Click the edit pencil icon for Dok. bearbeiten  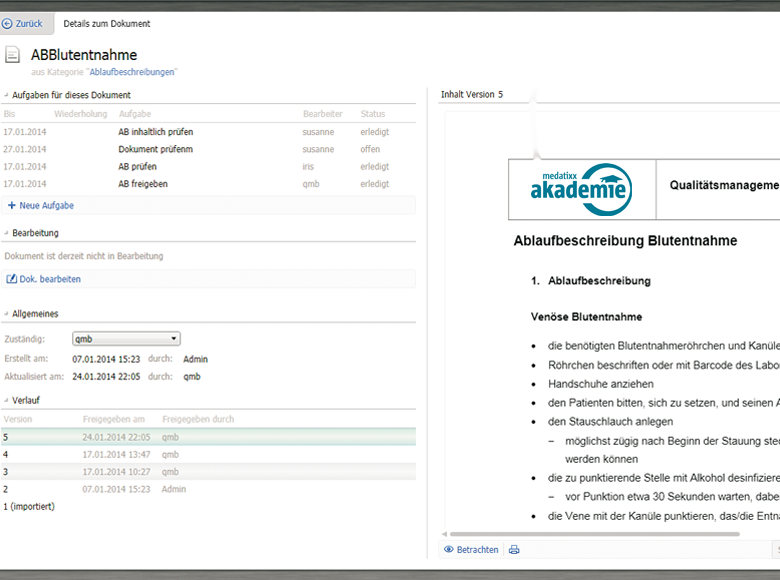12,279
